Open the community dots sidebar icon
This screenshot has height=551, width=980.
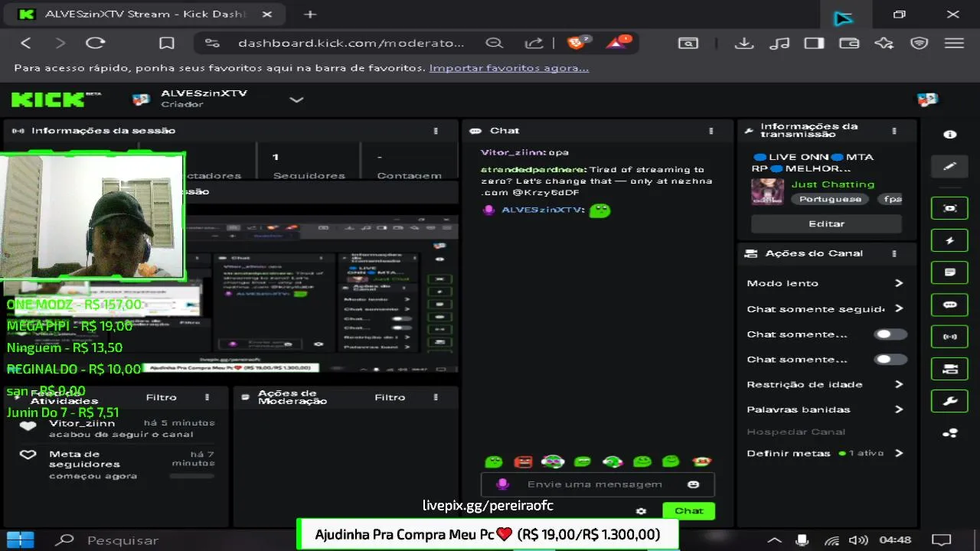[950, 433]
